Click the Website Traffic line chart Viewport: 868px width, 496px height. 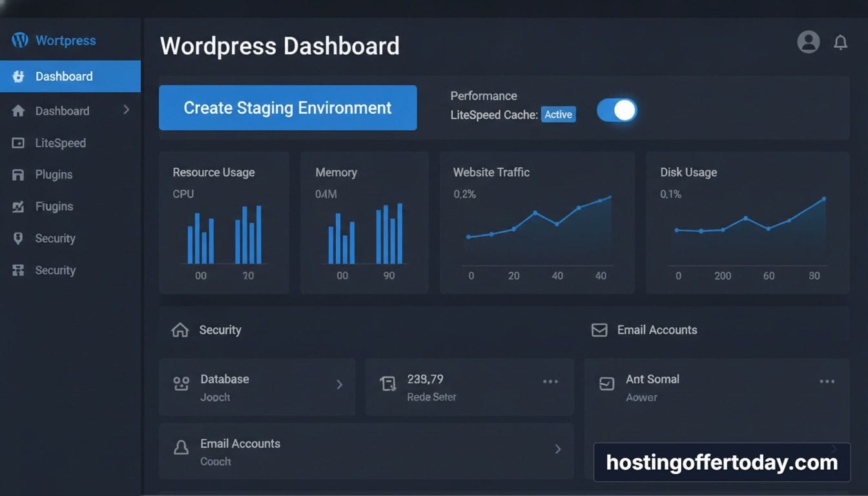539,232
